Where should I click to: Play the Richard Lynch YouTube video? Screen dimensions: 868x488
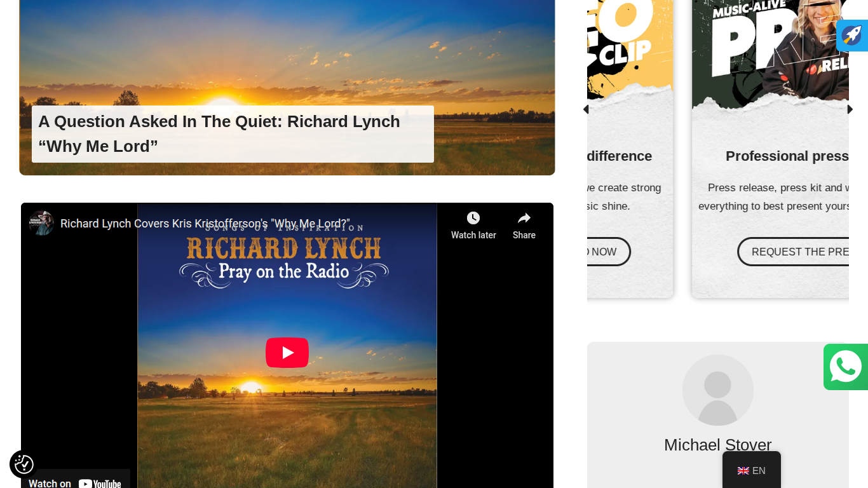tap(287, 353)
